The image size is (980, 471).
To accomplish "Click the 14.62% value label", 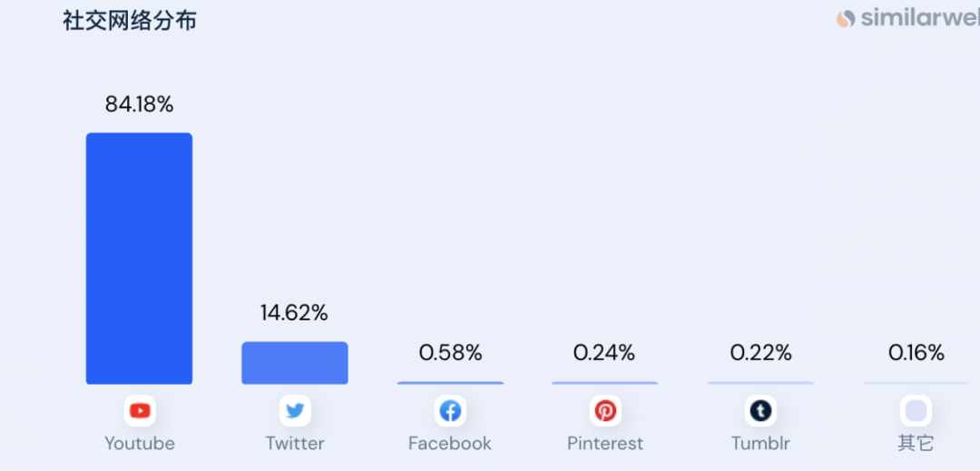I will [294, 313].
